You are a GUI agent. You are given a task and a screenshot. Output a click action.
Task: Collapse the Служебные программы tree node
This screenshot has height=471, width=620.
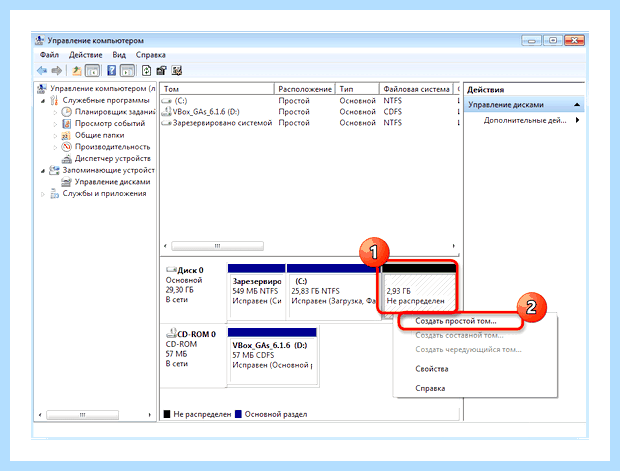43,101
